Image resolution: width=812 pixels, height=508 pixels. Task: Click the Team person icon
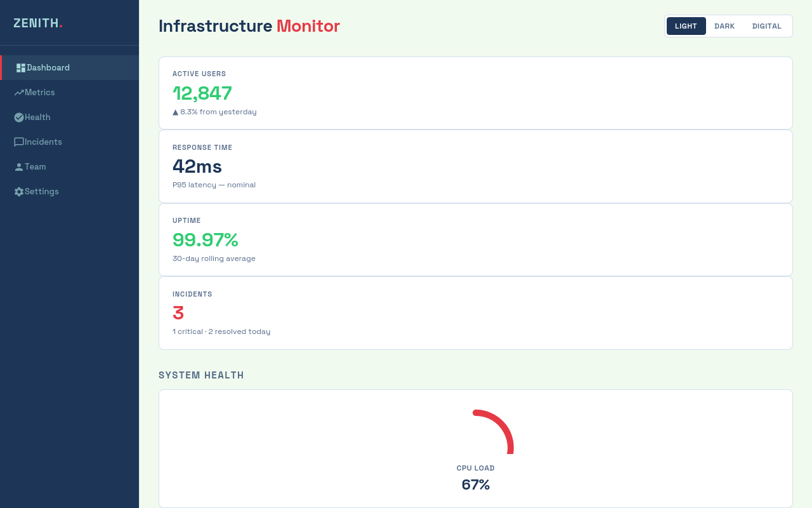[x=19, y=167]
